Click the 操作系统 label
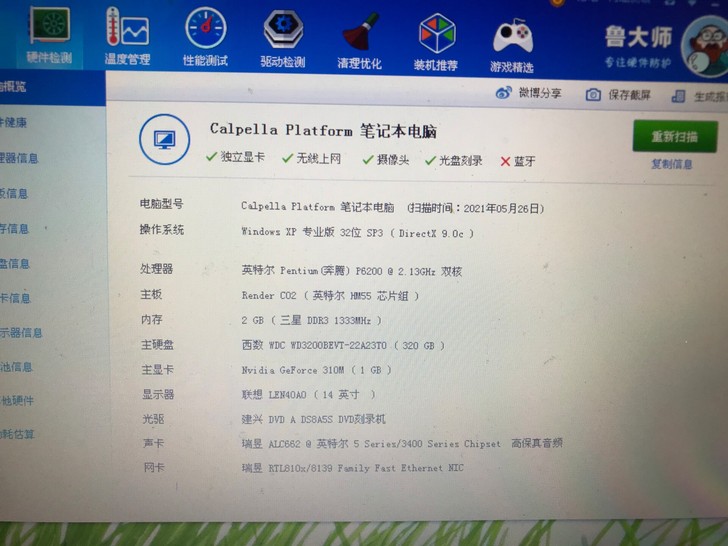728x546 pixels. [162, 229]
